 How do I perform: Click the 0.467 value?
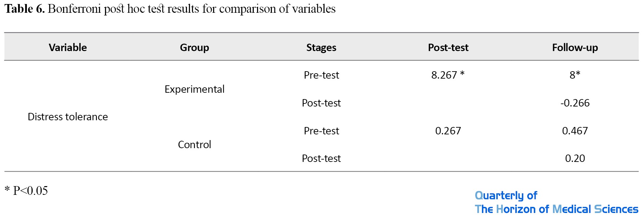[x=575, y=131]
